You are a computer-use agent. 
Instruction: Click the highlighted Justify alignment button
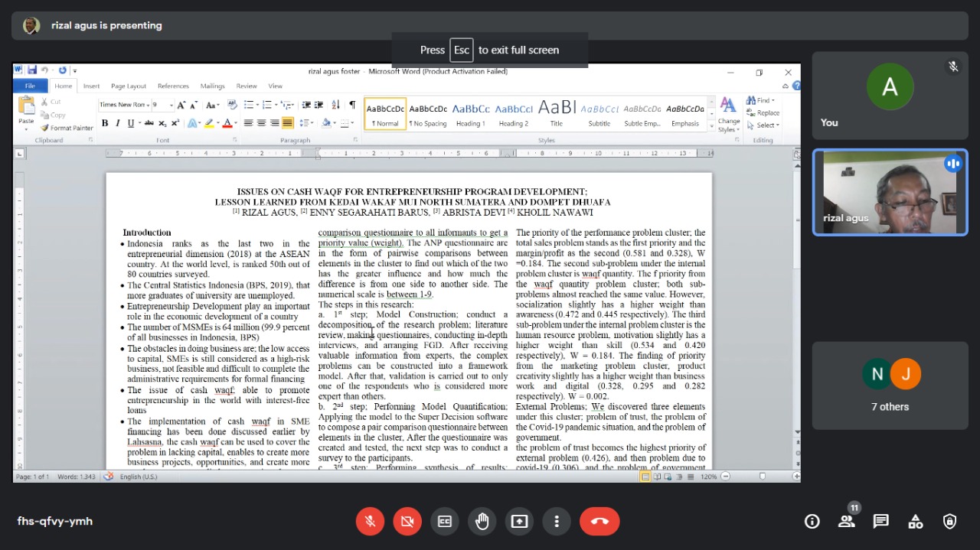[287, 123]
